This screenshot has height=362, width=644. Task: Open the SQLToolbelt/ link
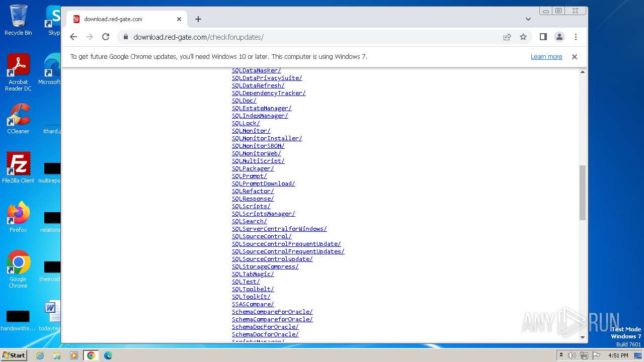tap(253, 289)
